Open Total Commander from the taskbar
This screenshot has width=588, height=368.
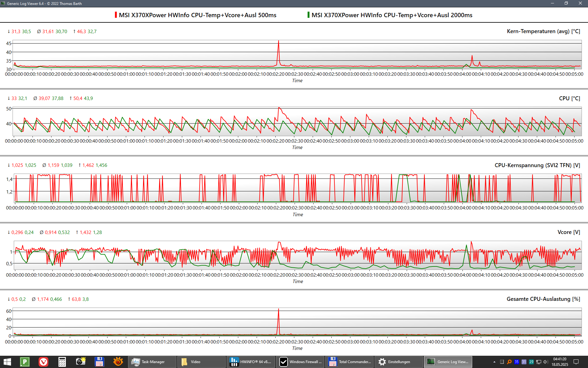350,362
